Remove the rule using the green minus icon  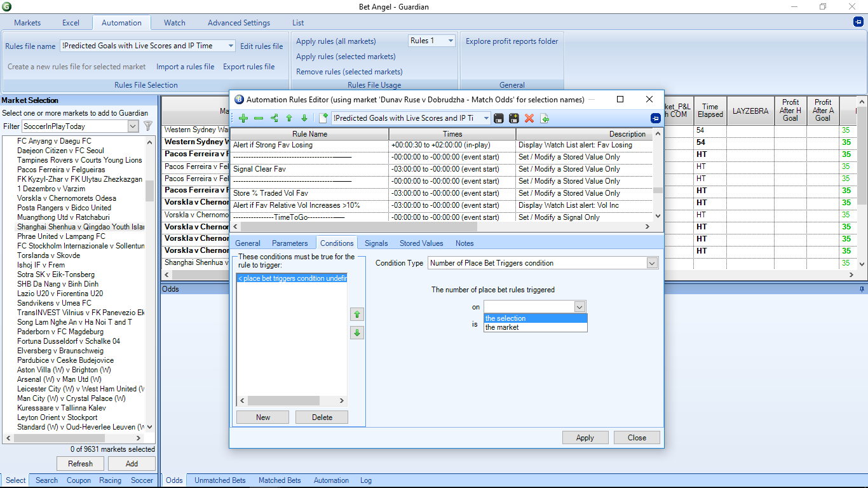point(259,118)
